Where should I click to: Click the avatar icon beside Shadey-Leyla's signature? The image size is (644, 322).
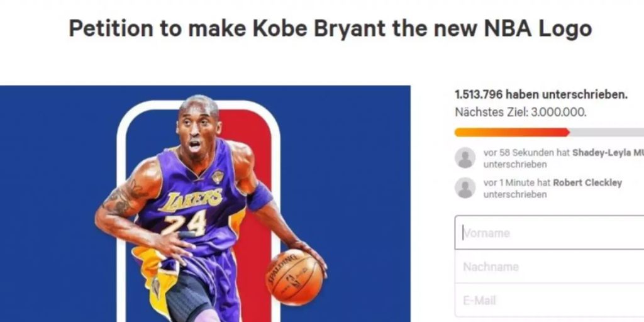(x=465, y=158)
